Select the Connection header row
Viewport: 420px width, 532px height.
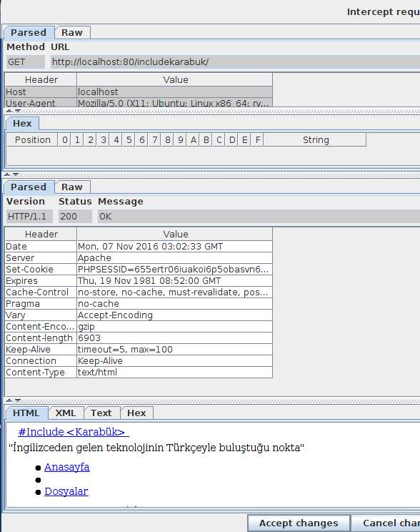(139, 361)
